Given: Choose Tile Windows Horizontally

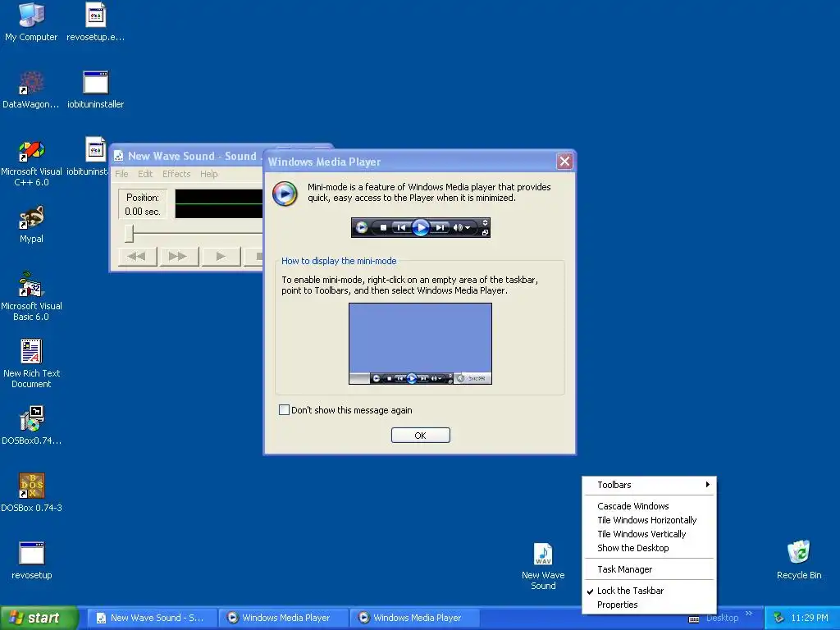Looking at the screenshot, I should pos(650,520).
